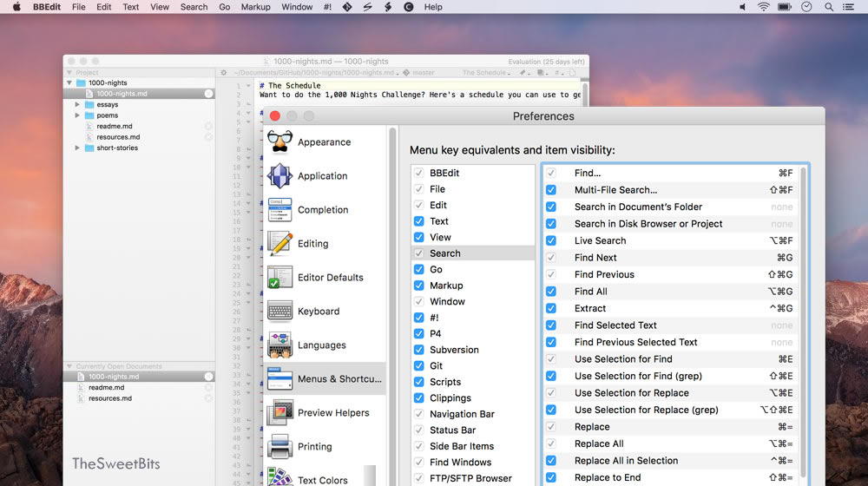Screen dimensions: 868x486
Task: Select the Clippings row in menu list
Action: [473, 397]
